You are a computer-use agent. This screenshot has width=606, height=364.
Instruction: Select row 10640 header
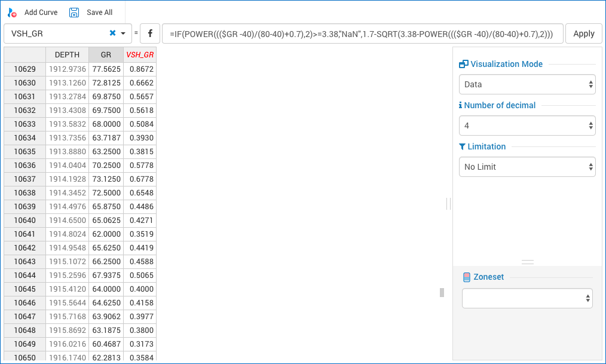pyautogui.click(x=25, y=220)
